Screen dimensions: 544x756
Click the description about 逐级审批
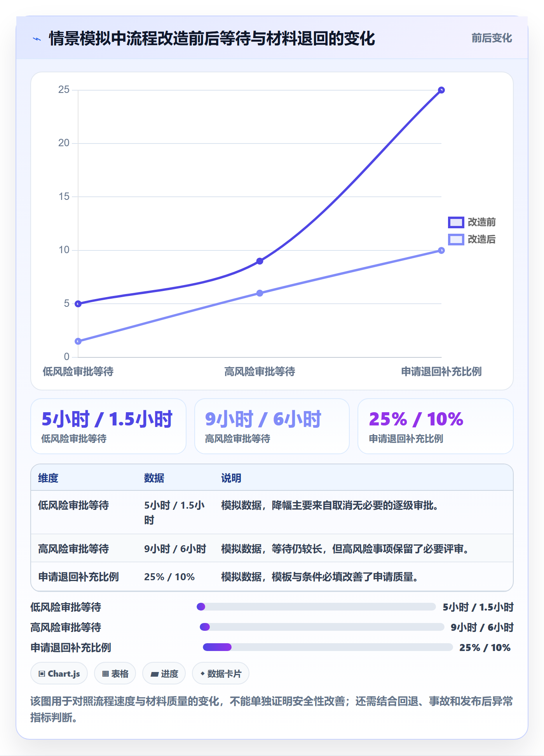[330, 505]
